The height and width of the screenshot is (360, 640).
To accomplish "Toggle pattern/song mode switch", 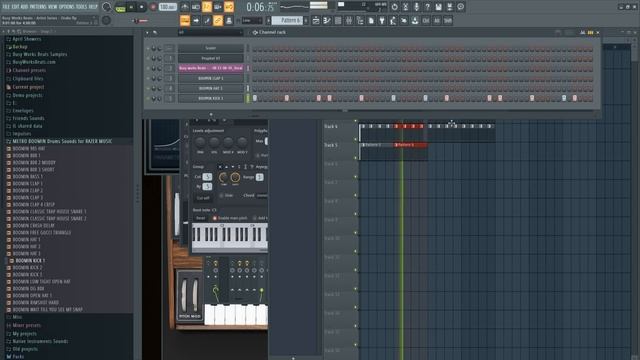I will [x=120, y=7].
